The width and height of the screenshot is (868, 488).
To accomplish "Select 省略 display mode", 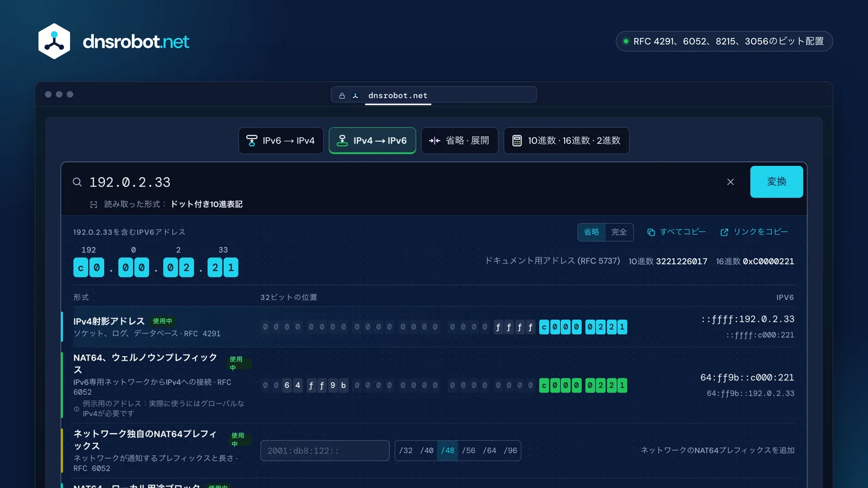I will [591, 232].
